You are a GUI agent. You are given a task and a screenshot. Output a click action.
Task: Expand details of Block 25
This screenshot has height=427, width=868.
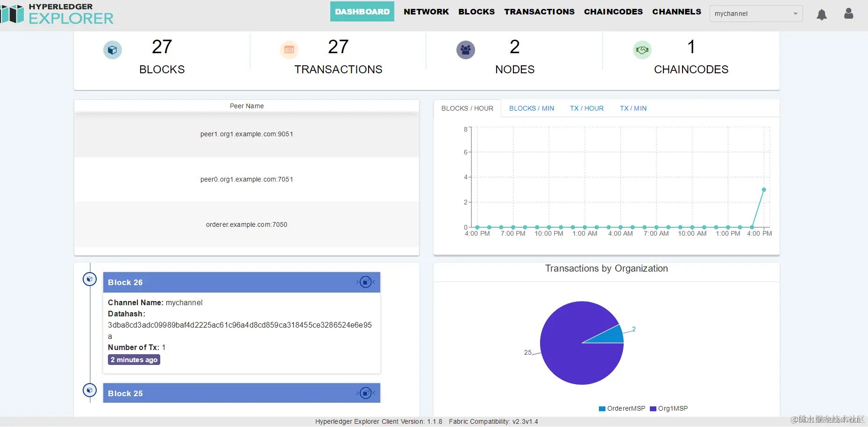pyautogui.click(x=366, y=392)
